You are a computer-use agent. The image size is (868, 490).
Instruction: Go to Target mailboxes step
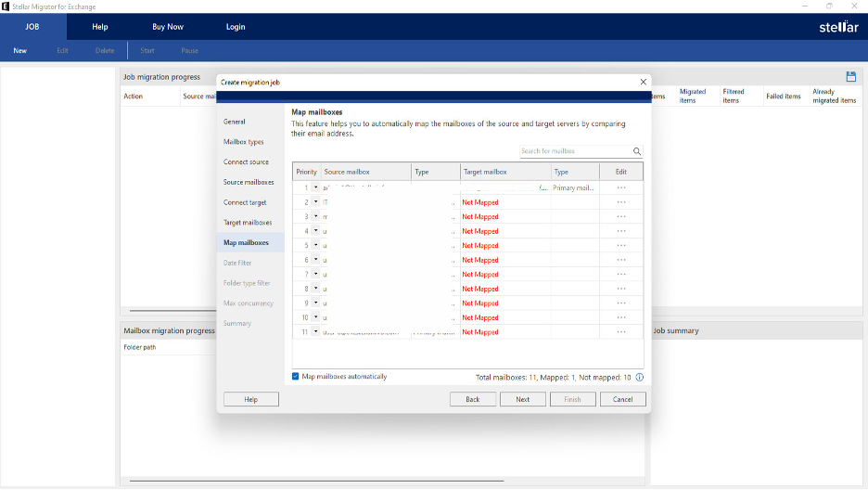pos(248,223)
